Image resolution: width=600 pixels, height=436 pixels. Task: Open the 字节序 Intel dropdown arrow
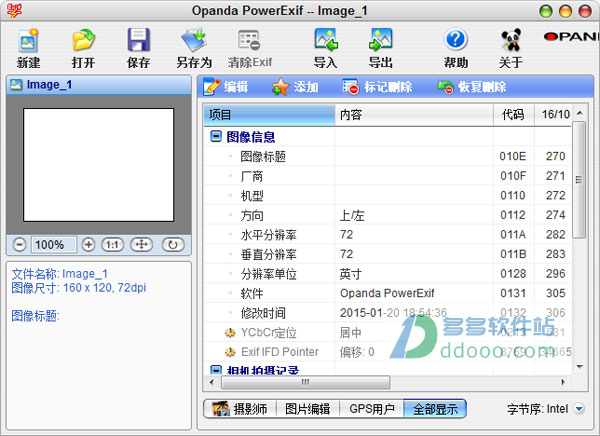pyautogui.click(x=579, y=409)
